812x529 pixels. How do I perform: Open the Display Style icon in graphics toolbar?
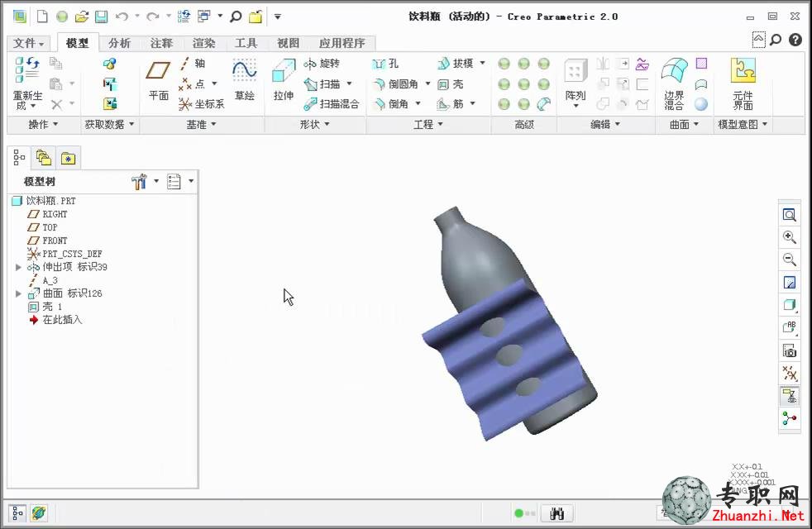click(x=789, y=305)
